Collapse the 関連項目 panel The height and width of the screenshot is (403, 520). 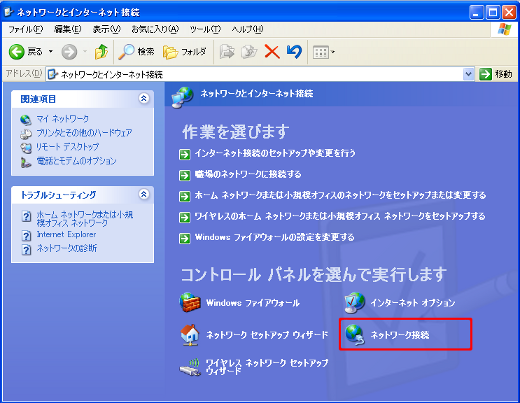point(144,98)
